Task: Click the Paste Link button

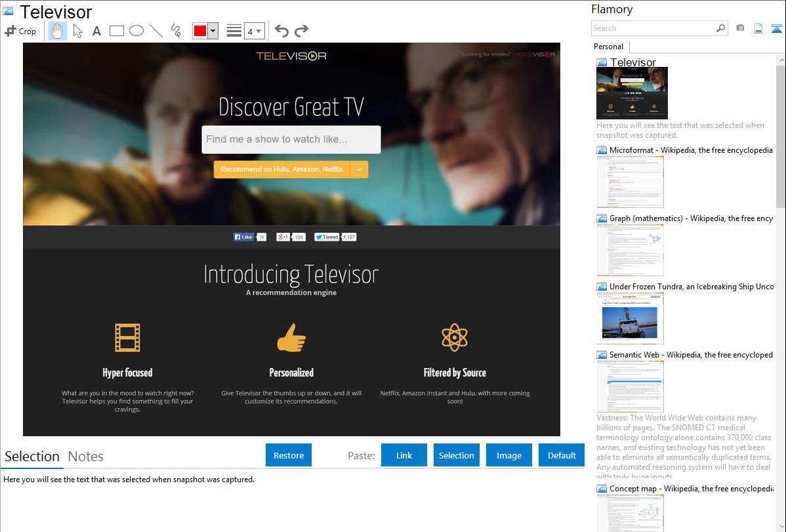Action: point(404,455)
